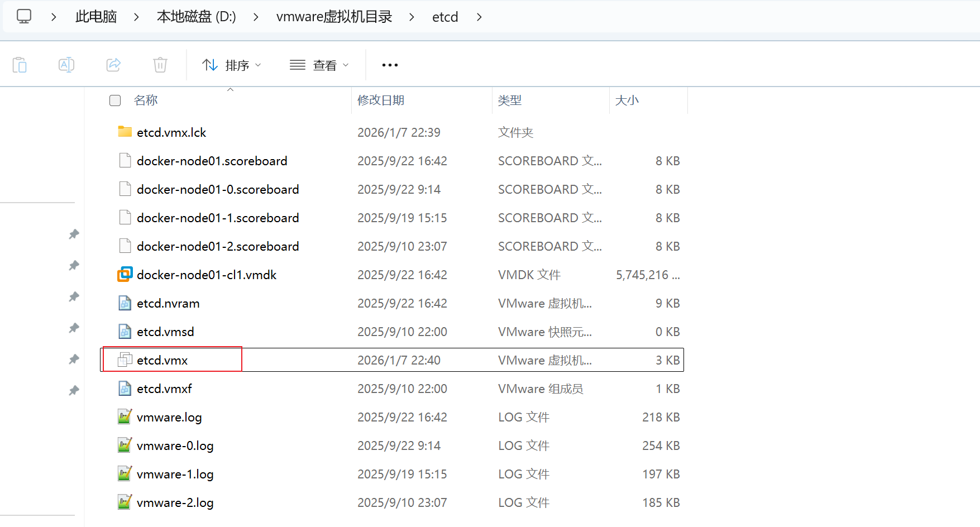Click the bottommost pin icon in the sidebar
980x527 pixels.
click(74, 390)
